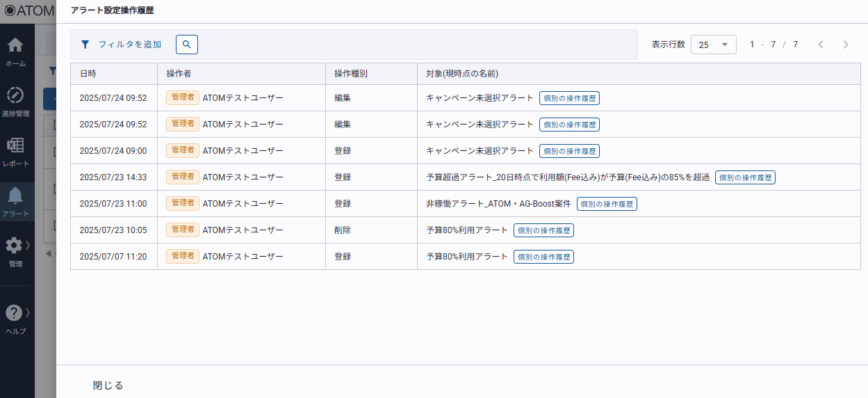Screen dimensions: 868x398
Task: Click the magnifying glass search button
Action: (186, 45)
